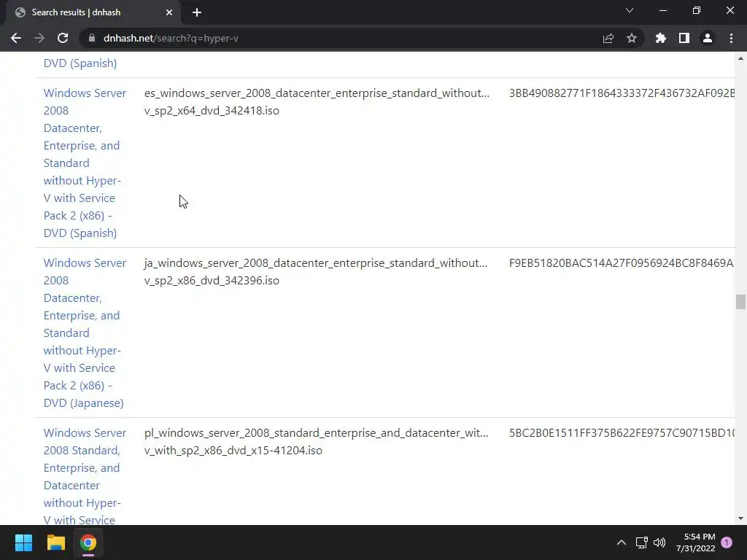Click the vertical scrollbar thumb
Viewport: 747px width, 560px height.
[x=740, y=302]
